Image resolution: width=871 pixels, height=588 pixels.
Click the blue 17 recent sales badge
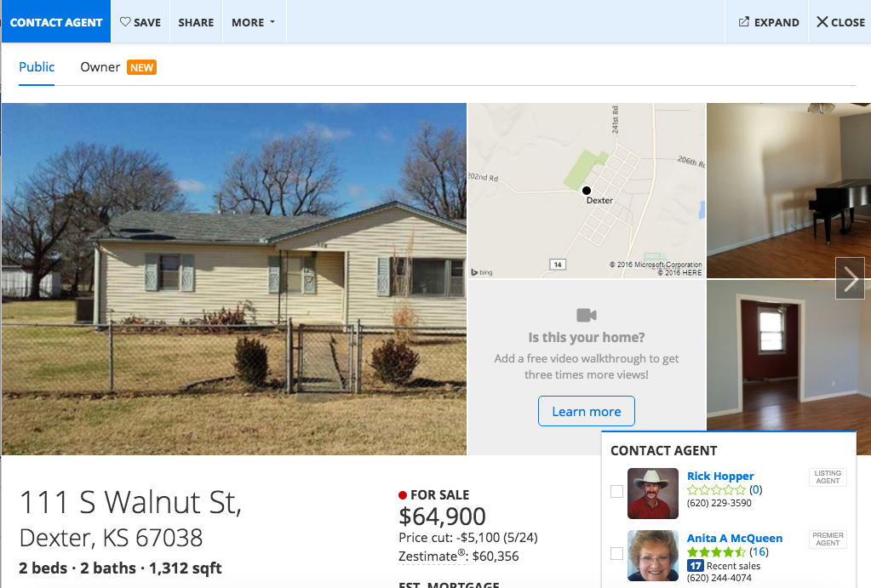(696, 565)
